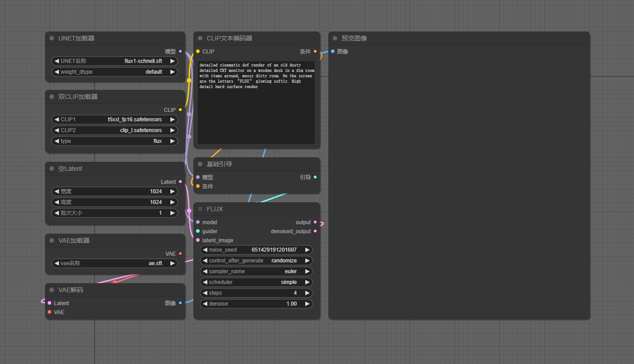Viewport: 634px width, 364px height.
Task: Click the steps value 4
Action: pos(295,293)
